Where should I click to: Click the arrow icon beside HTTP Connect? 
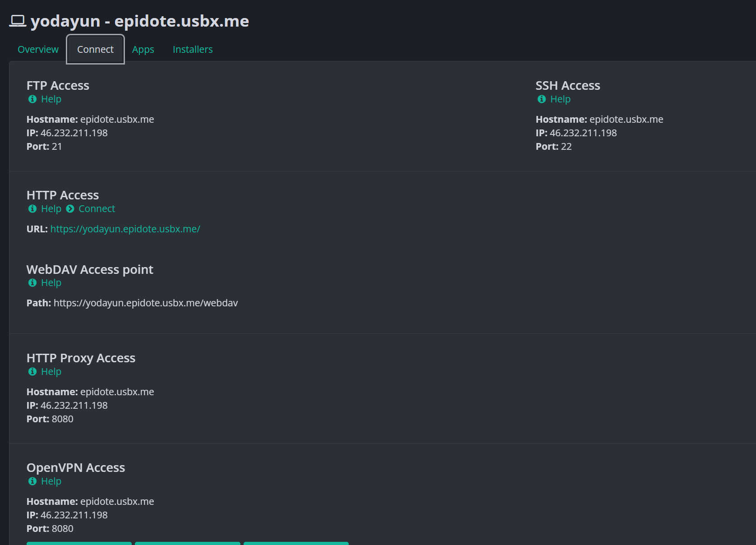(x=70, y=208)
